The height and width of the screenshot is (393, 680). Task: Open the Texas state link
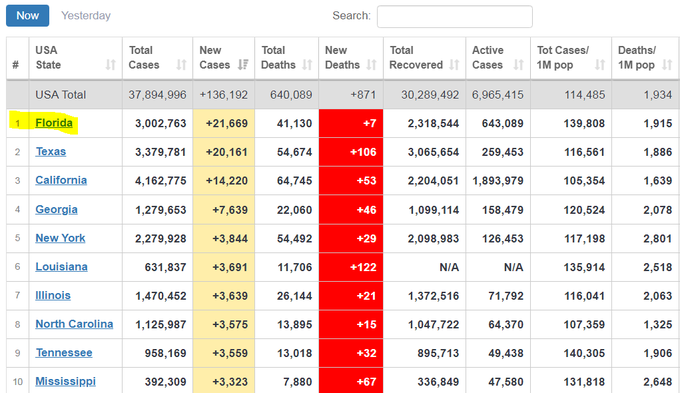(51, 152)
